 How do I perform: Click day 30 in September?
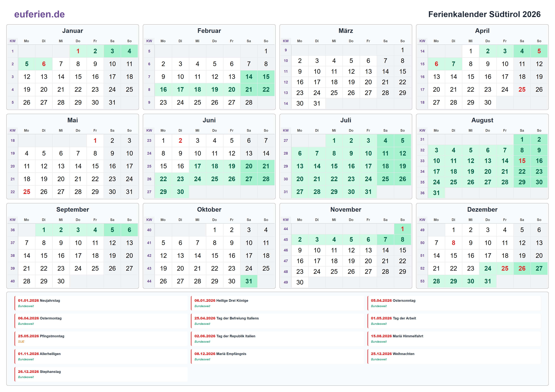click(x=61, y=281)
